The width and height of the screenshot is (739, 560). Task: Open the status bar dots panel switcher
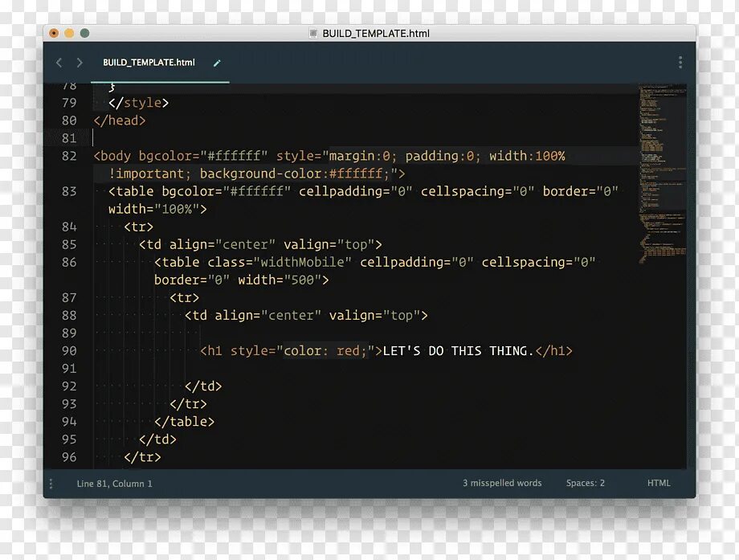51,484
